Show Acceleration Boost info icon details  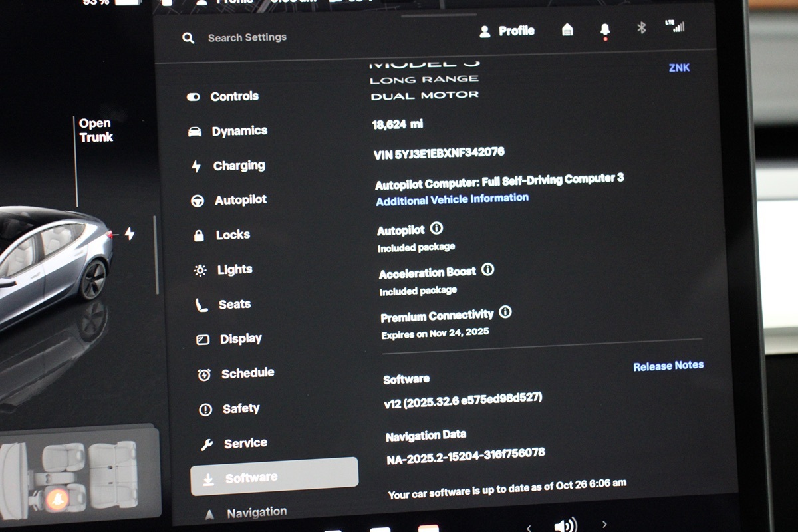pyautogui.click(x=487, y=270)
